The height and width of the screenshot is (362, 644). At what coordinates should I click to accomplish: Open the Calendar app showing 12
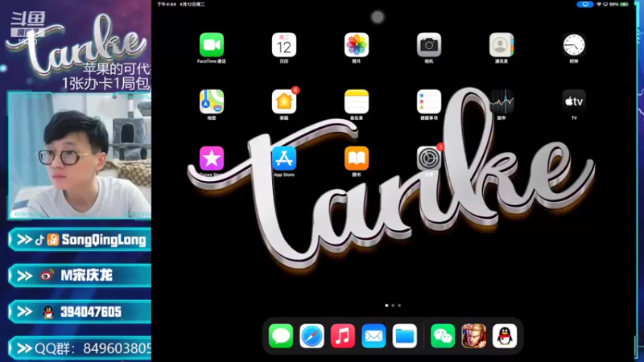click(x=284, y=45)
